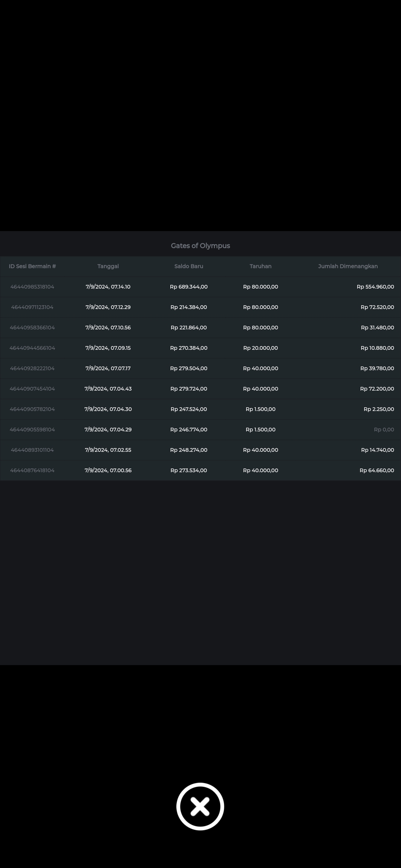Viewport: 401px width, 868px height.
Task: Select win amount Rp 72.200,00
Action: tap(377, 389)
